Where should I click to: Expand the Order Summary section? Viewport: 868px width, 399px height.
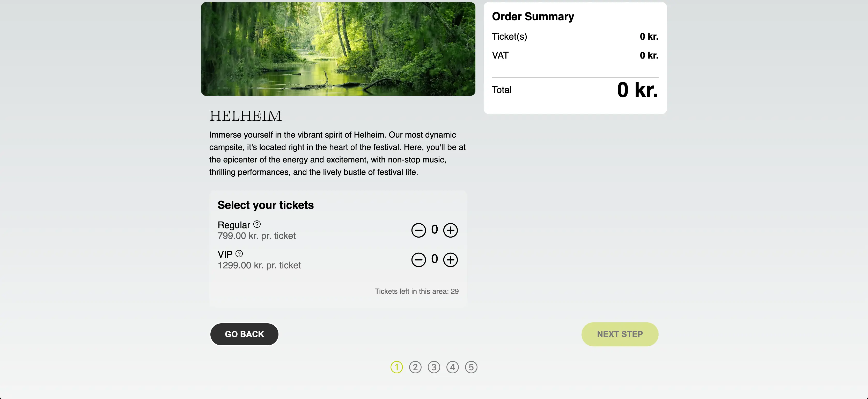coord(533,16)
